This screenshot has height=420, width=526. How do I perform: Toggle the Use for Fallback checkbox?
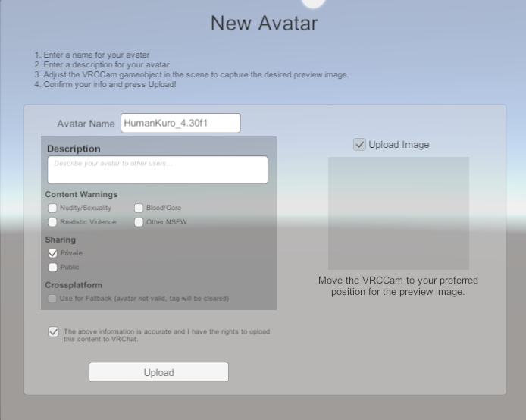coord(53,299)
